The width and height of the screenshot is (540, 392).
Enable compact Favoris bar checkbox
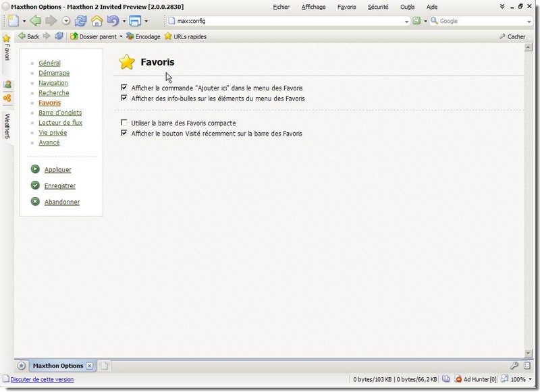coord(124,123)
